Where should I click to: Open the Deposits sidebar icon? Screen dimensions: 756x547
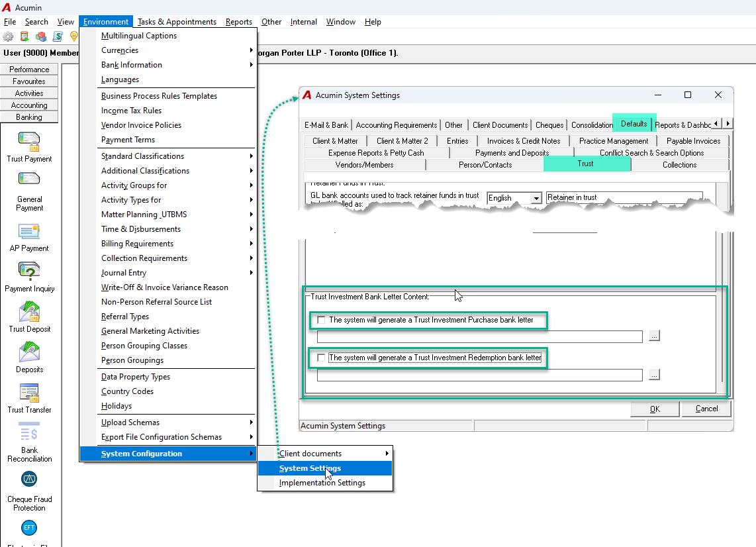29,352
